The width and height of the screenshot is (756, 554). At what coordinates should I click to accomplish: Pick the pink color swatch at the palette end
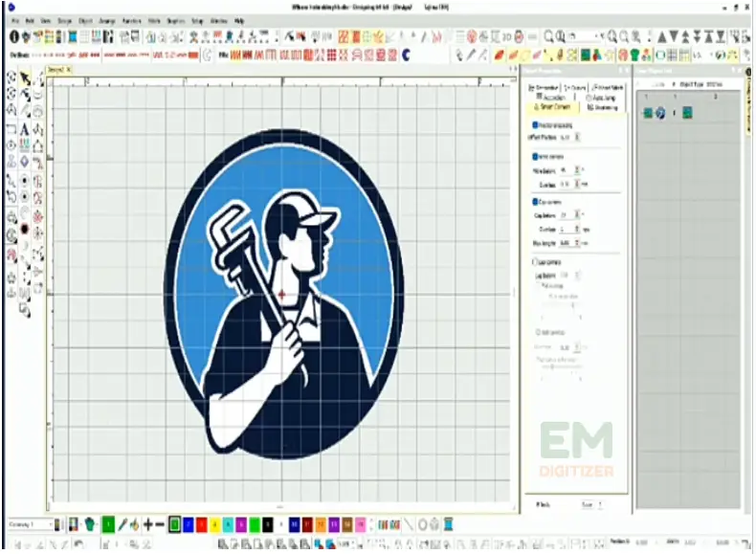point(360,524)
